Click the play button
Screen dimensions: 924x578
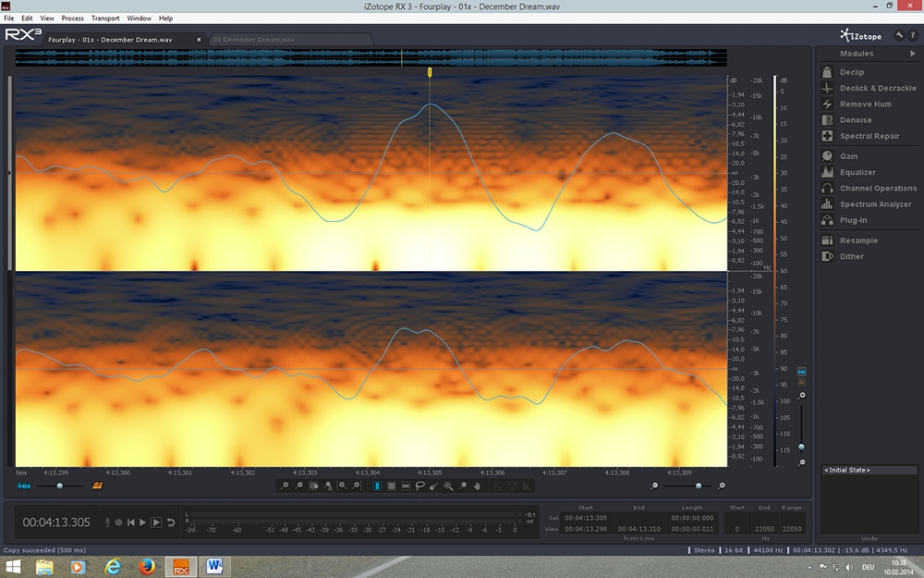pos(142,523)
